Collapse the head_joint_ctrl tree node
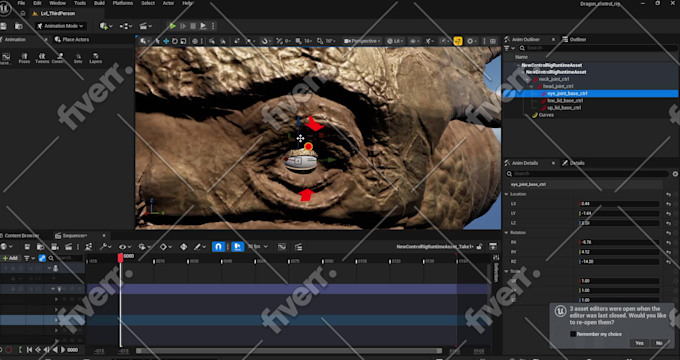680x360 pixels. point(532,86)
